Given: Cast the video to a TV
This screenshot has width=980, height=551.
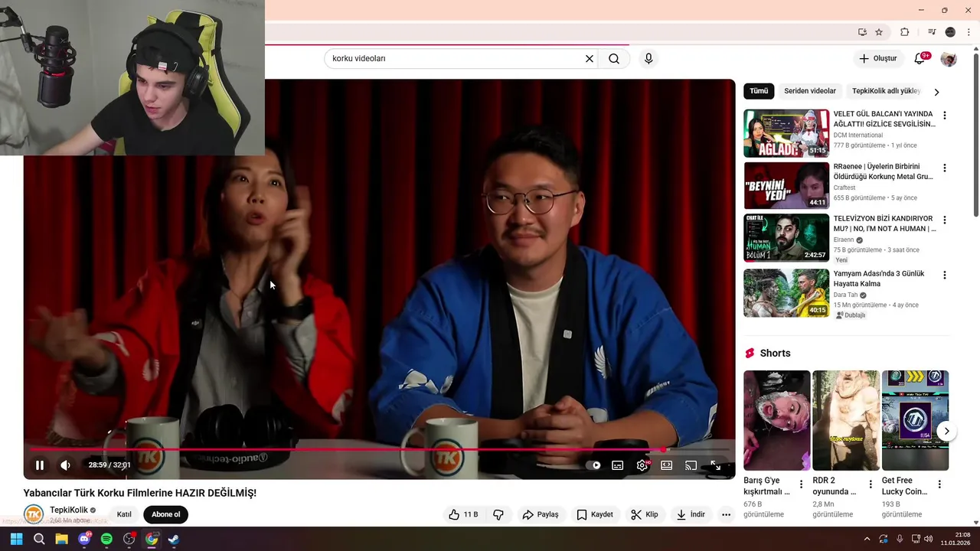Looking at the screenshot, I should (691, 465).
